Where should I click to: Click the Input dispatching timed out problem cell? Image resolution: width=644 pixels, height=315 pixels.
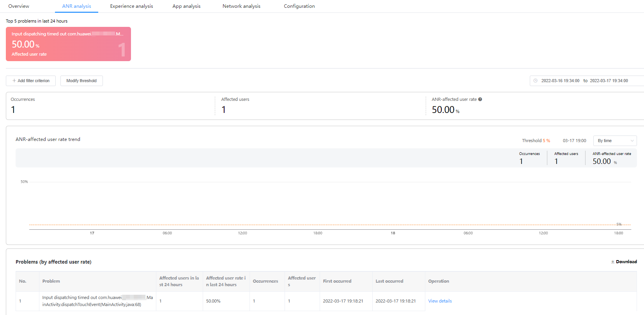tap(97, 301)
